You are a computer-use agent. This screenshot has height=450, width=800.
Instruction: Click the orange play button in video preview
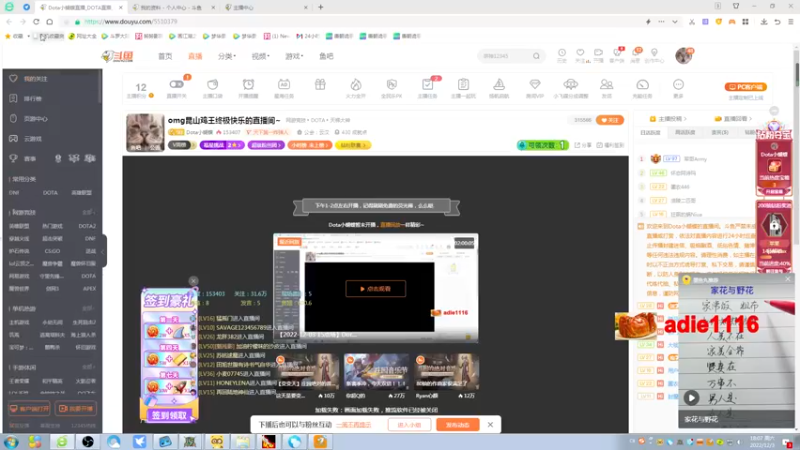click(x=376, y=289)
